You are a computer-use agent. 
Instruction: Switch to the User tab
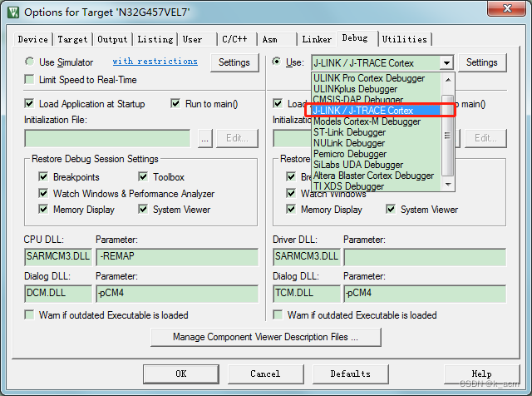pos(192,39)
